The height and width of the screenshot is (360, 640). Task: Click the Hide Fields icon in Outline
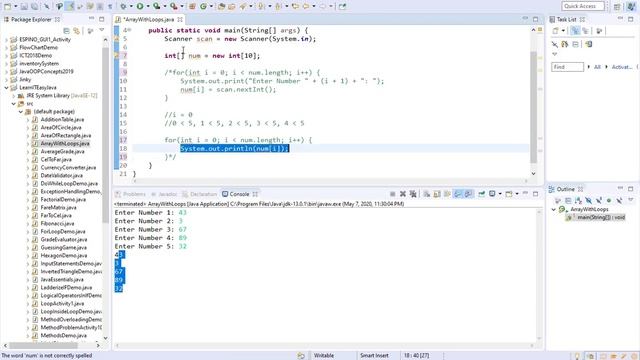pos(589,200)
